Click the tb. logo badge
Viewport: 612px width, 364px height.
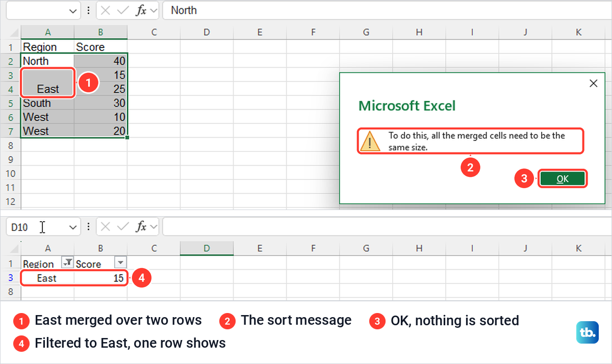pos(588,332)
